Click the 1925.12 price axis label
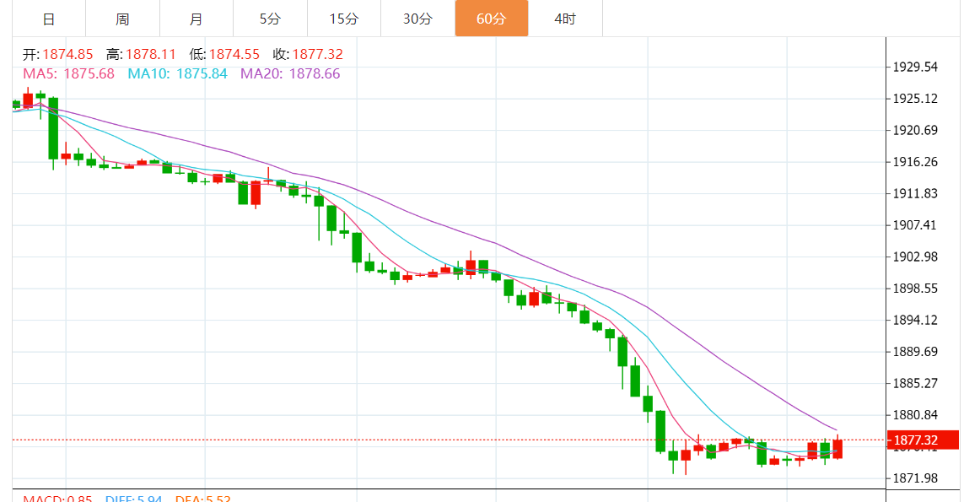 pyautogui.click(x=915, y=99)
